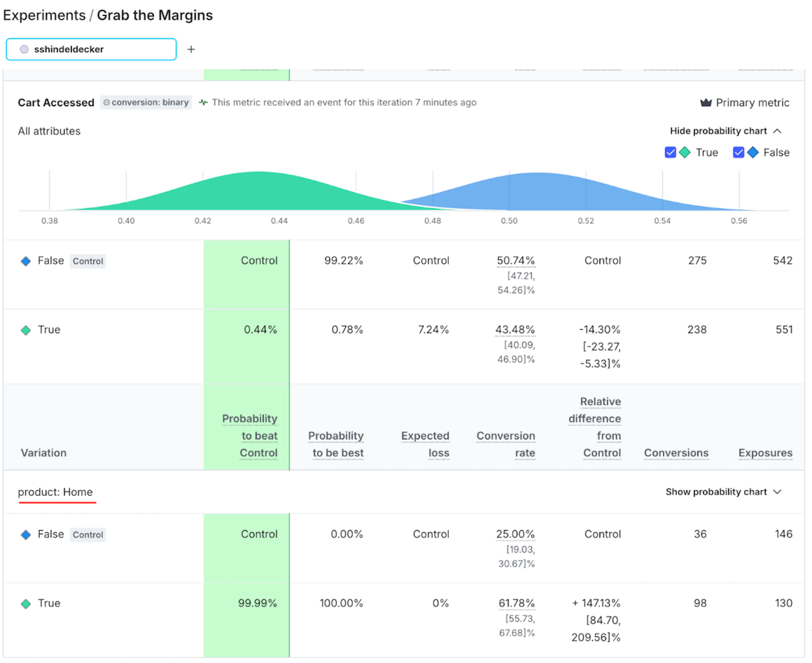Click the plus icon next to sshindeldecker tab
Screen dimensions: 812x663
[x=191, y=49]
